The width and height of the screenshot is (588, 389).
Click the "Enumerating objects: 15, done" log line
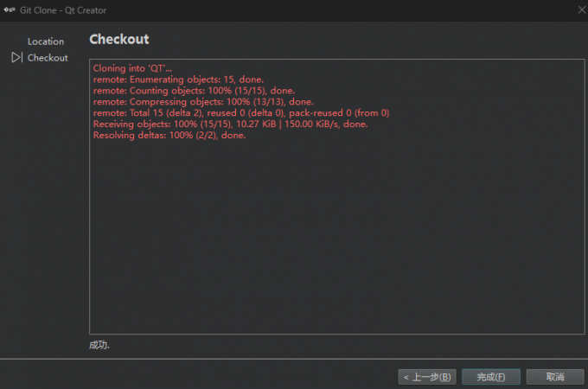[x=178, y=80]
